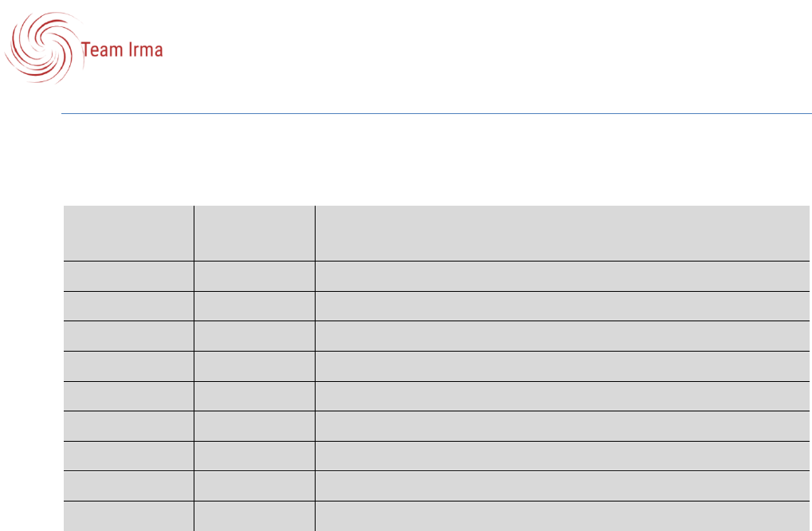Screen dimensions: 812x531
Task: Click middle column cell in table's second row
Action: pyautogui.click(x=253, y=276)
